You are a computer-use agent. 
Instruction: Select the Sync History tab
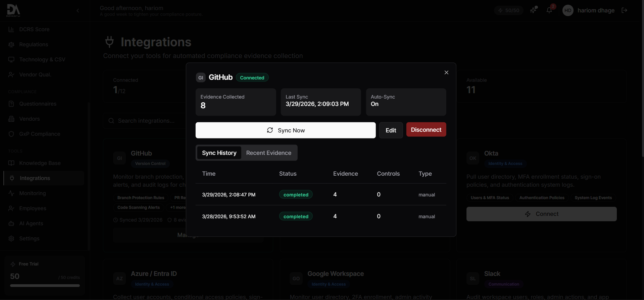(x=219, y=153)
